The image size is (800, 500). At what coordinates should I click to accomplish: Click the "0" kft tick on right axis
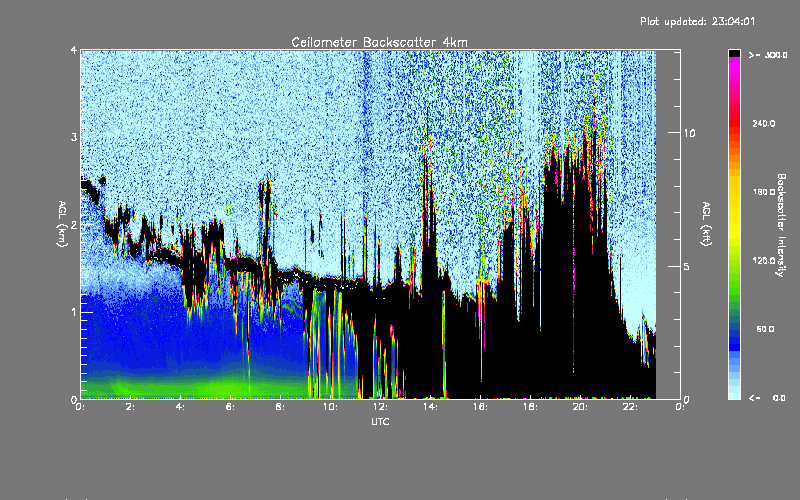(x=687, y=399)
